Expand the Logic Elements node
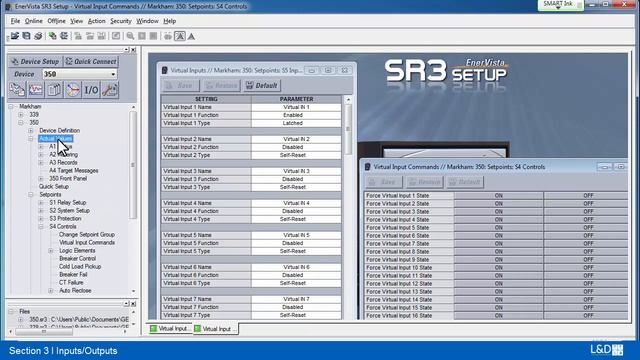The width and height of the screenshot is (640, 360). 51,251
